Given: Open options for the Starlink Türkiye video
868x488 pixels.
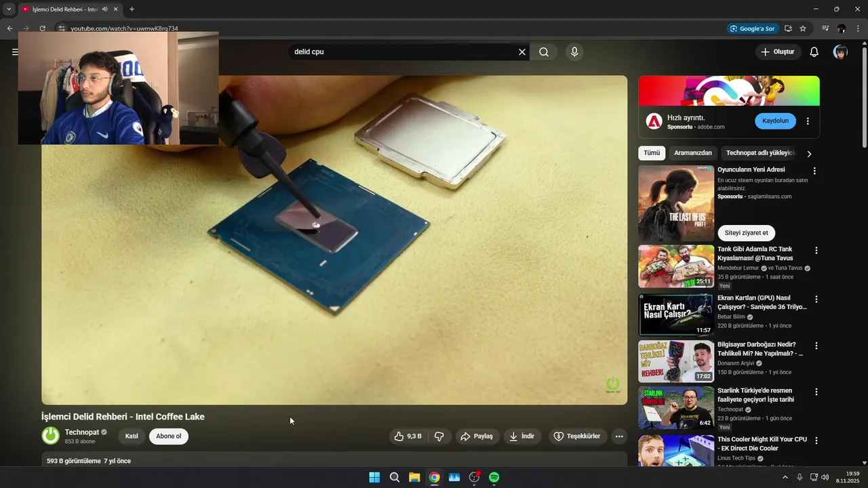Looking at the screenshot, I should point(816,392).
